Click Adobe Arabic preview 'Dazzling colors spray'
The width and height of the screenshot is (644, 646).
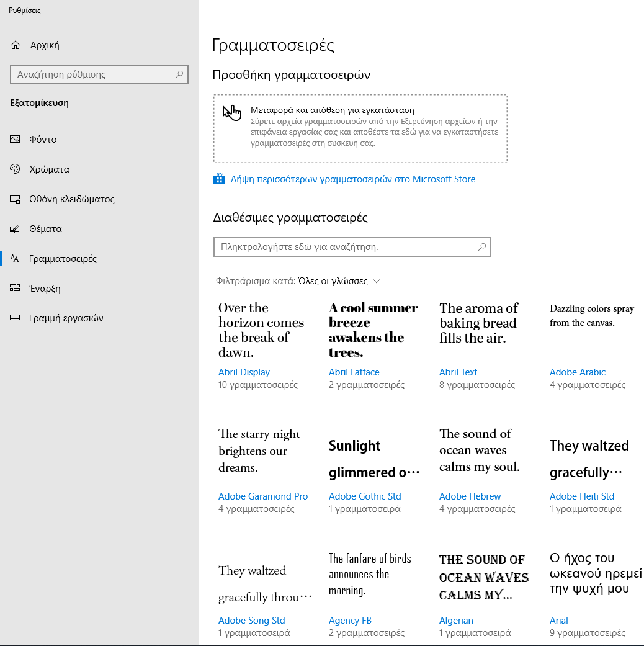coord(592,315)
